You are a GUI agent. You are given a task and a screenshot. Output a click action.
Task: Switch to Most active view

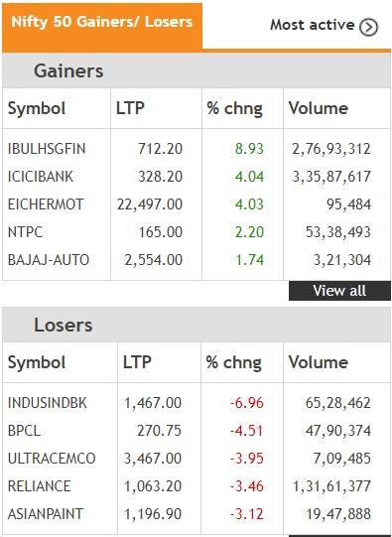(324, 26)
